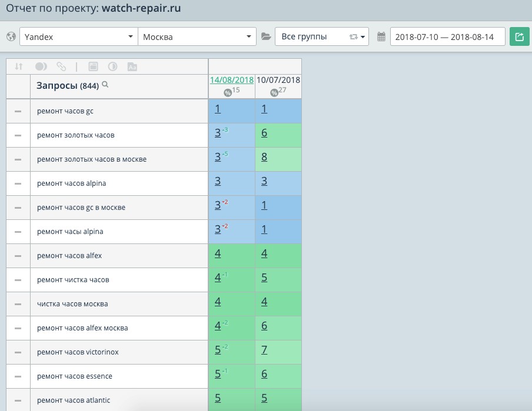Click the dash icon for ремонт часов gc в москве

(x=18, y=208)
